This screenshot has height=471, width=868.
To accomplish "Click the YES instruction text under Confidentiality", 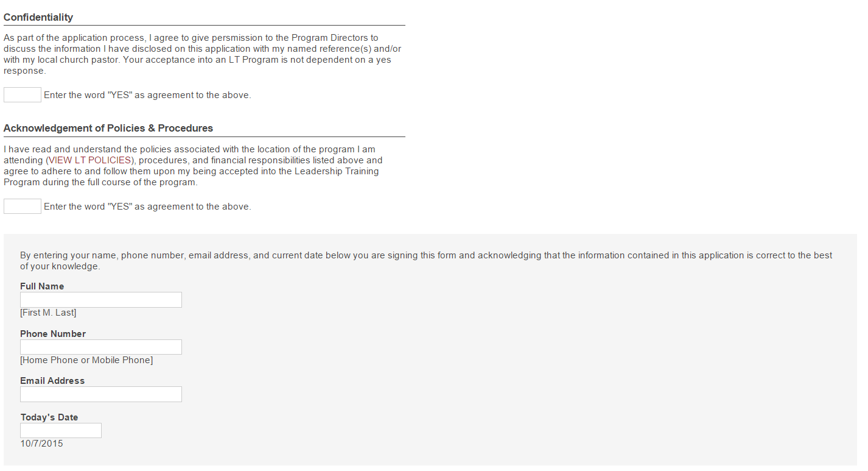I will 147,95.
